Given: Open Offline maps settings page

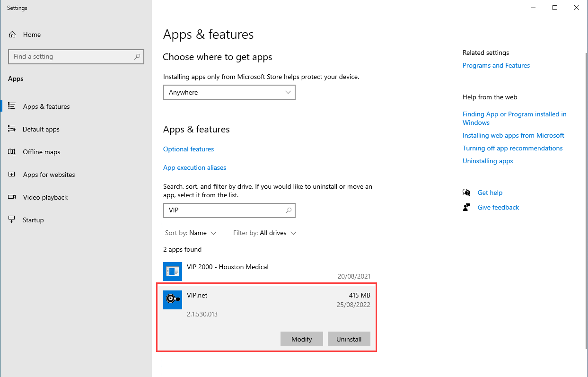Looking at the screenshot, I should point(42,152).
